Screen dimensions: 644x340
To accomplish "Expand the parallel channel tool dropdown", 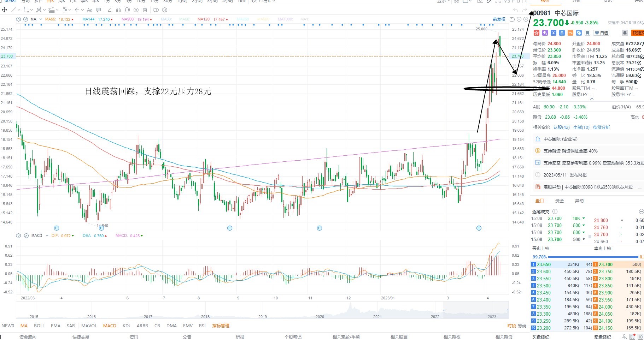I will point(57,10).
